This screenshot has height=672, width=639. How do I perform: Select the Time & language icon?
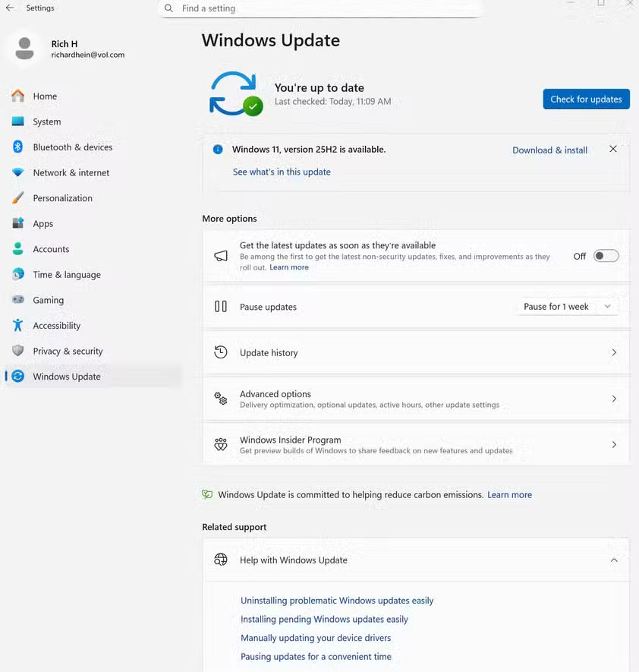click(17, 274)
